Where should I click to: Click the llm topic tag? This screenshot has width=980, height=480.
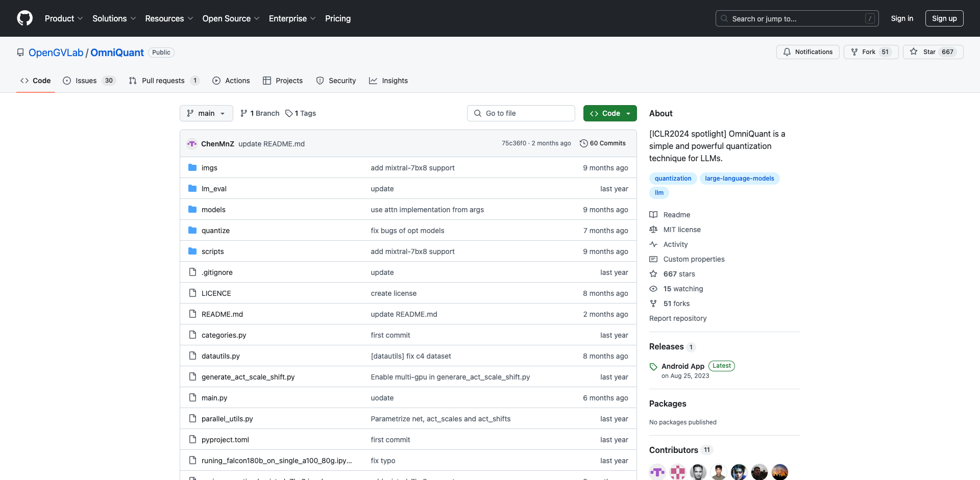pyautogui.click(x=659, y=193)
